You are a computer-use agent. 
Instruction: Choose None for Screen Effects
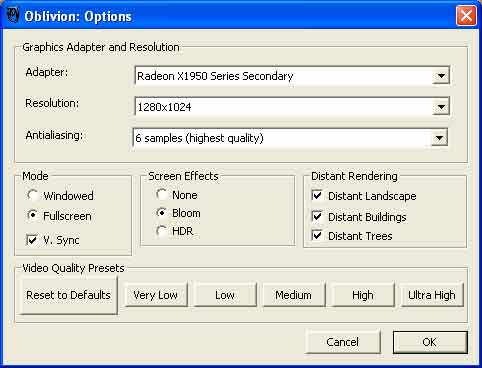coord(162,194)
